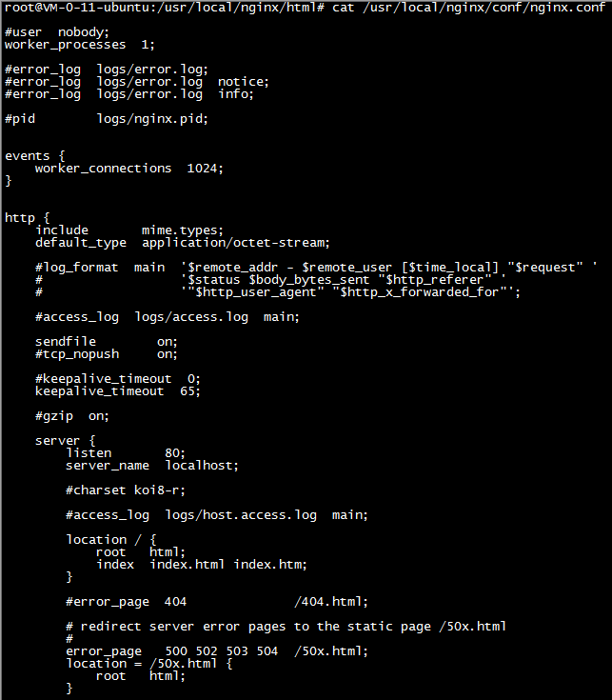This screenshot has height=700, width=612.
Task: Click the 'keepalive_timeout 65' line
Action: (118, 391)
